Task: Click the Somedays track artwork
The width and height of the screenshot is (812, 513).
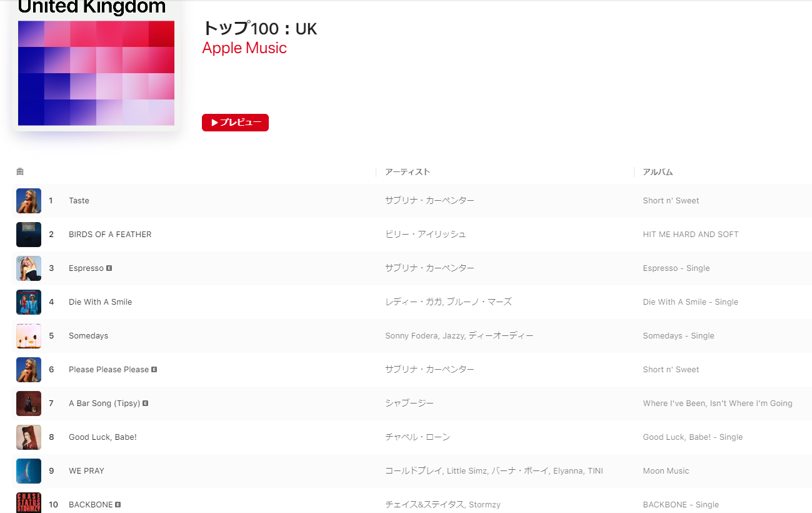Action: pyautogui.click(x=29, y=336)
